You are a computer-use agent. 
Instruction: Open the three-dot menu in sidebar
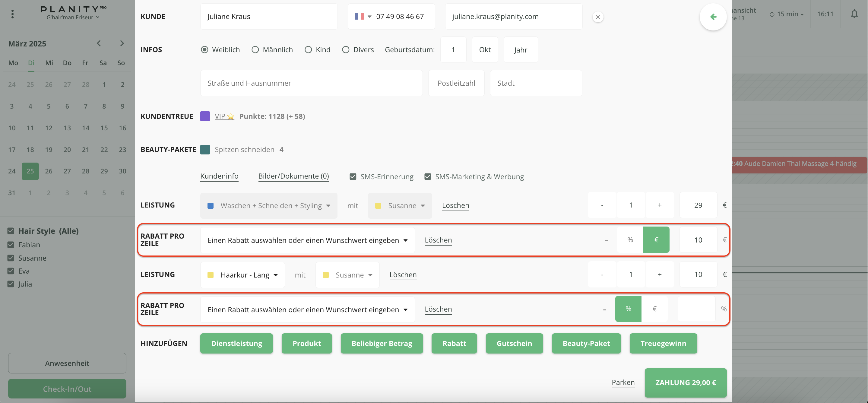pyautogui.click(x=12, y=14)
